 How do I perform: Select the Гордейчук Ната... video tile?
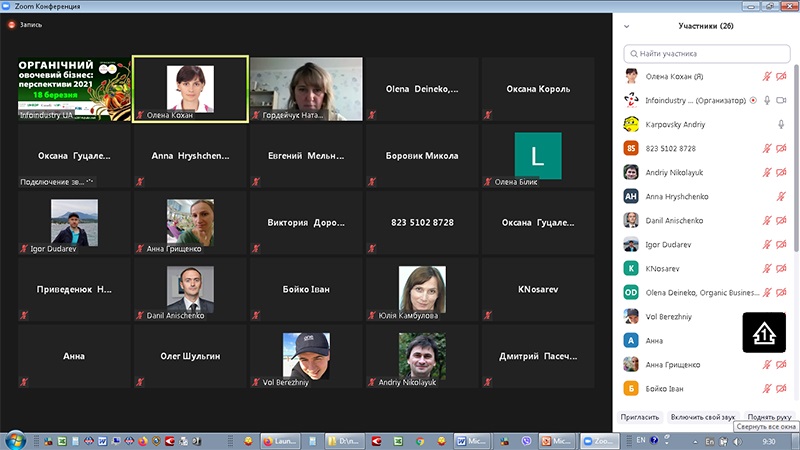pos(306,89)
